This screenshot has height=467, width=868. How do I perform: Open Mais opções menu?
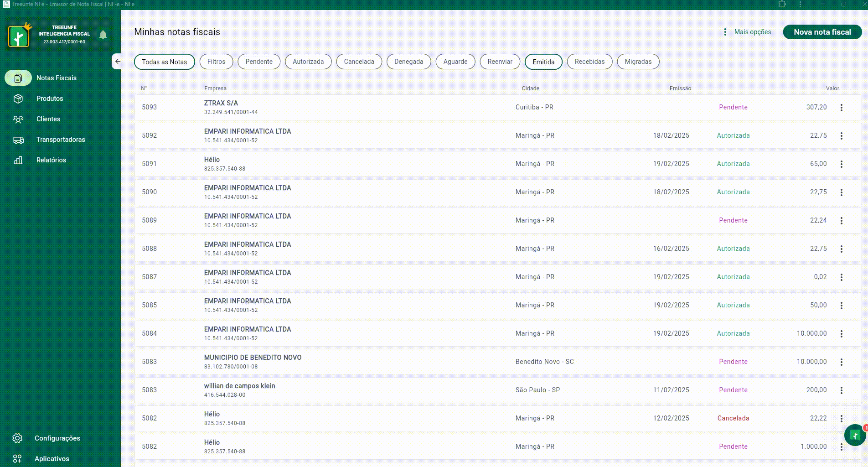pos(747,32)
